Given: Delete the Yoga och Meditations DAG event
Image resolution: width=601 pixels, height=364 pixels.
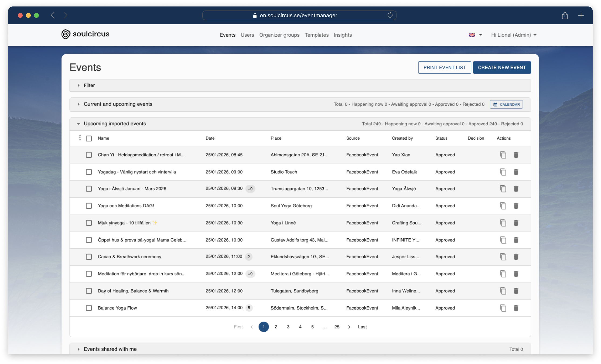Looking at the screenshot, I should 516,206.
